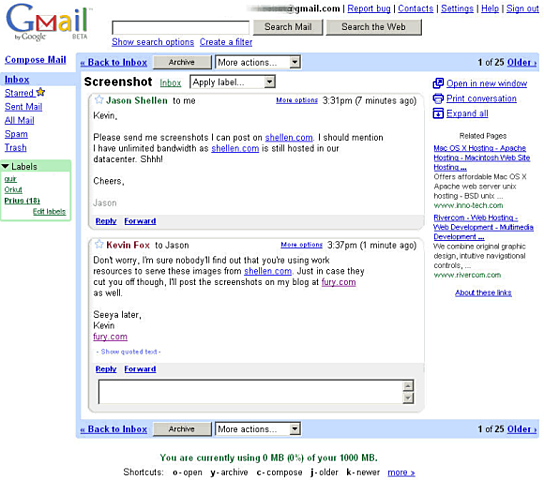Open Contacts link

tap(416, 8)
